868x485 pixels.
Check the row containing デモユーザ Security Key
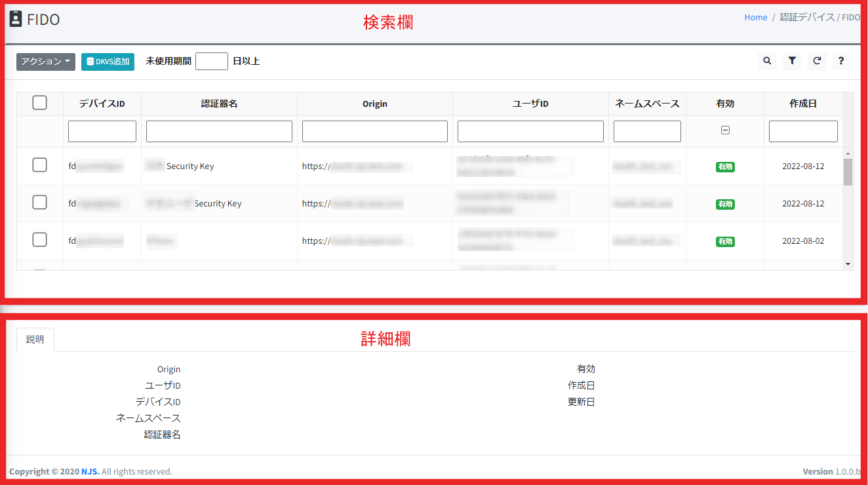point(39,203)
